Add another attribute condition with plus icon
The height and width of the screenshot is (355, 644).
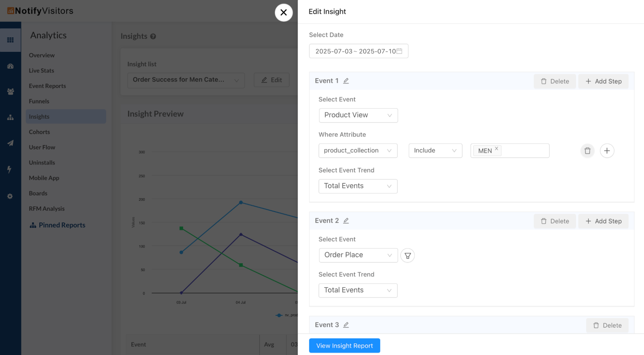point(607,151)
